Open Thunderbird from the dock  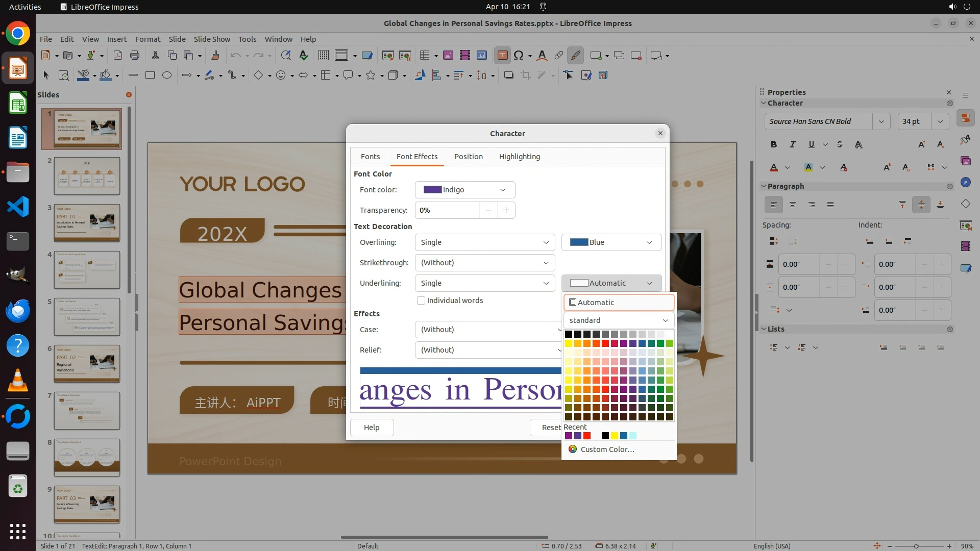(18, 311)
